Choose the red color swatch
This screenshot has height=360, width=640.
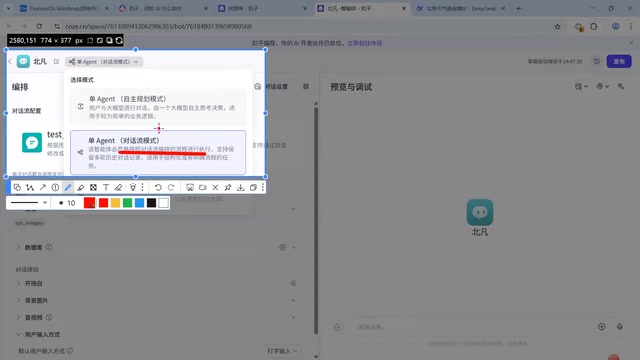pos(103,202)
